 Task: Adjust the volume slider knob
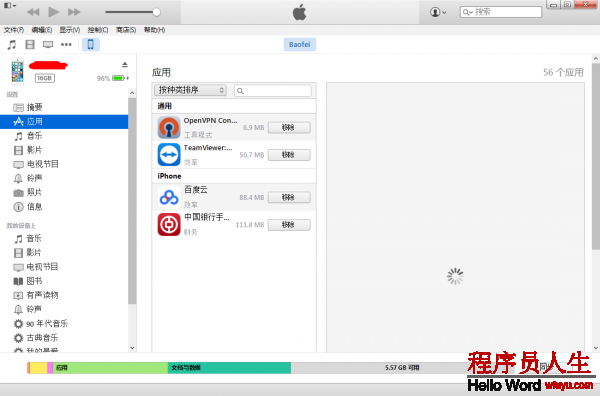pos(156,12)
